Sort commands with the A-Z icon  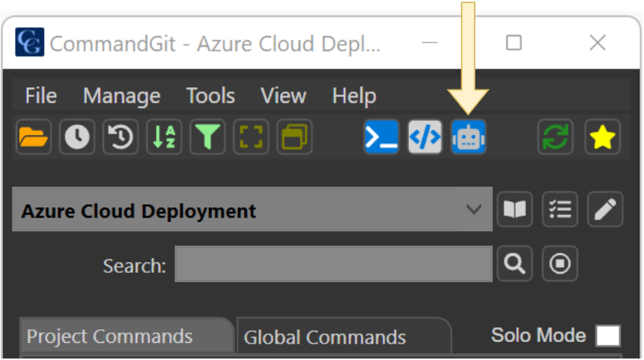(x=164, y=137)
